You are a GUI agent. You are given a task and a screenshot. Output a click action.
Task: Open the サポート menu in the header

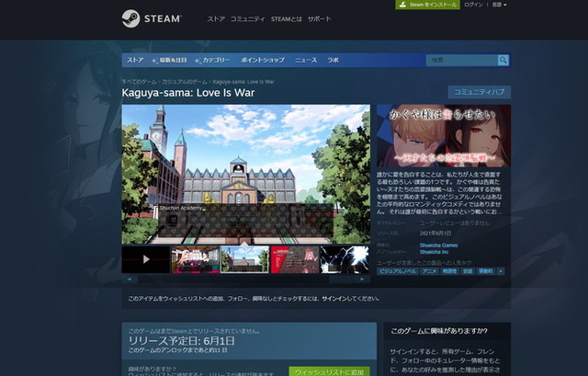[320, 18]
